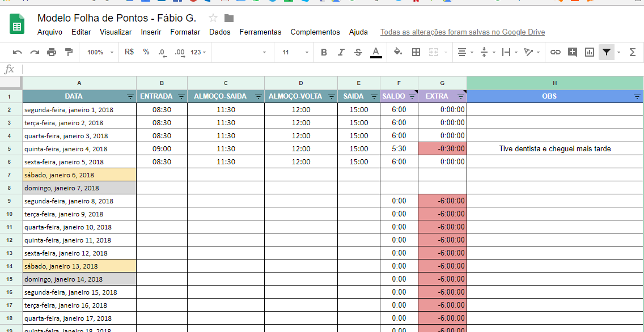The height and width of the screenshot is (332, 644).
Task: Insert a chart from the toolbar
Action: click(x=590, y=52)
